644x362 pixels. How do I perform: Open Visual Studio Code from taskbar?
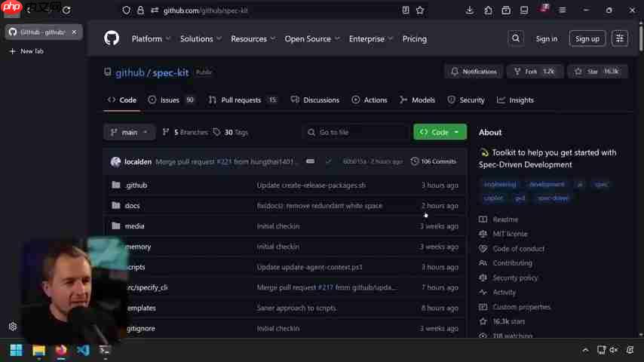pyautogui.click(x=83, y=350)
